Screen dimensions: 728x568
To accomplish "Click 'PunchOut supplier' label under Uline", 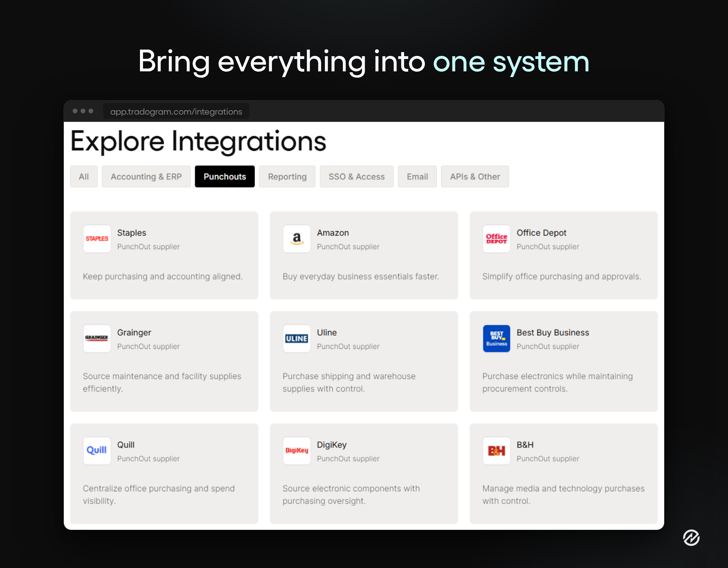I will pyautogui.click(x=348, y=346).
